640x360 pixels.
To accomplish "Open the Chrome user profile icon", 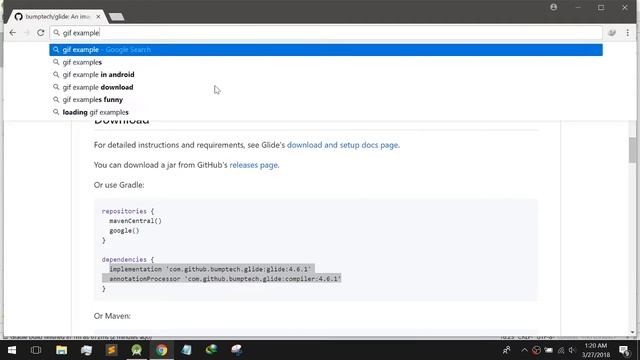I will point(553,7).
